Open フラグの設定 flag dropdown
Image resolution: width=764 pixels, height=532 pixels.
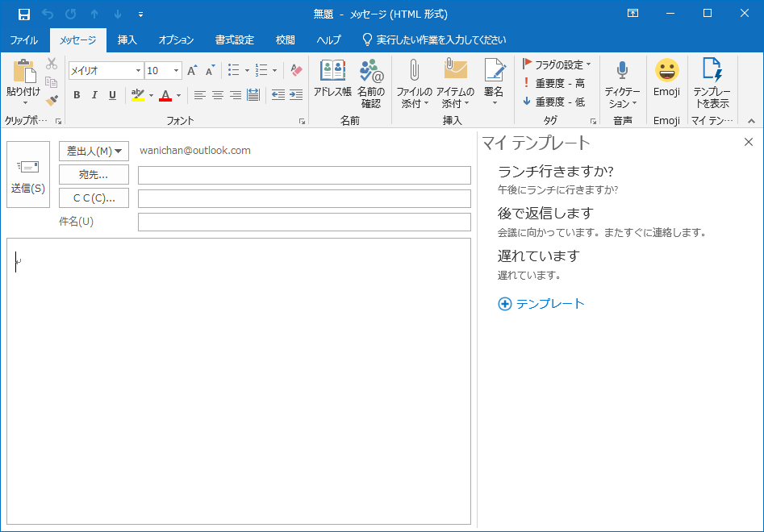tap(557, 64)
